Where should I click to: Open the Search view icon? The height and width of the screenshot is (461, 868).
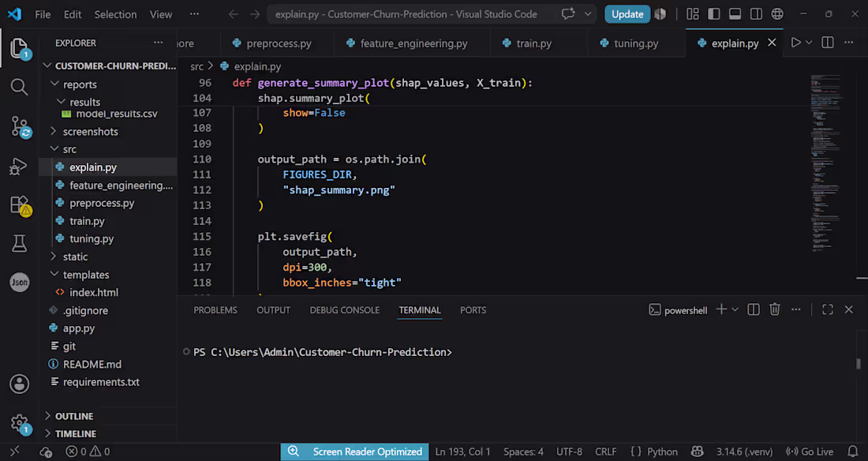(x=19, y=87)
